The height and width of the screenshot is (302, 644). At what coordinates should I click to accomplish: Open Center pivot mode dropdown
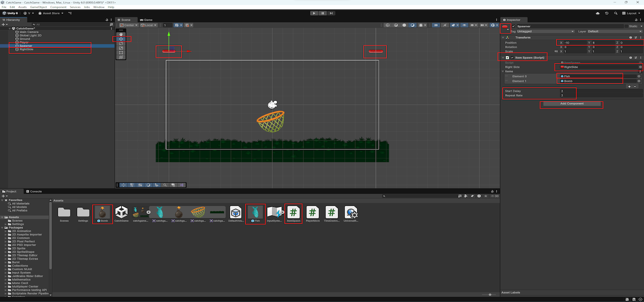(128, 25)
